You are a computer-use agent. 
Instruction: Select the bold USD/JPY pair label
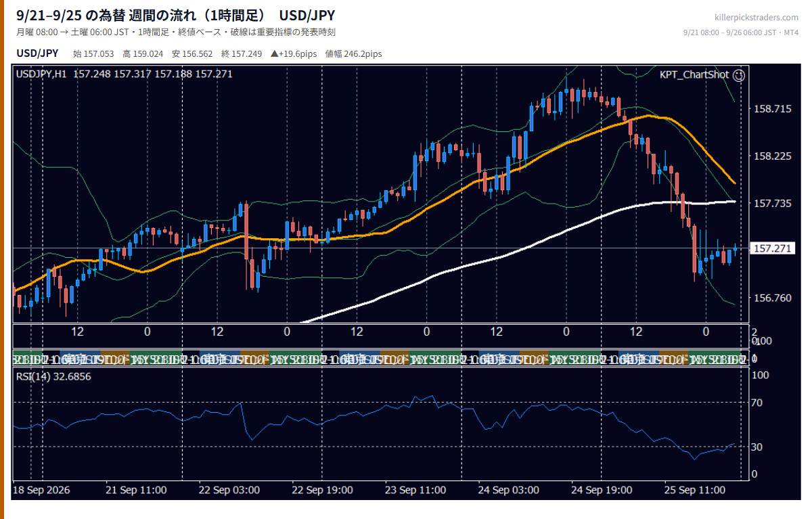click(x=37, y=53)
